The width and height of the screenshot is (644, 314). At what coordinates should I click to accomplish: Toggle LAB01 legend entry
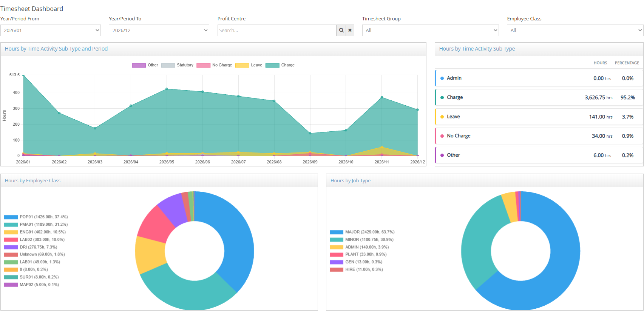32,262
